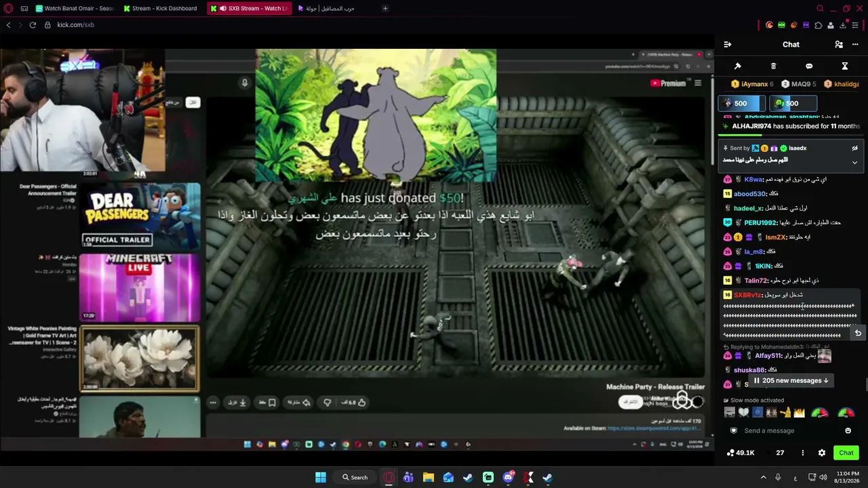868x488 pixels.
Task: Click the trash icon to clear chat
Action: 773,66
